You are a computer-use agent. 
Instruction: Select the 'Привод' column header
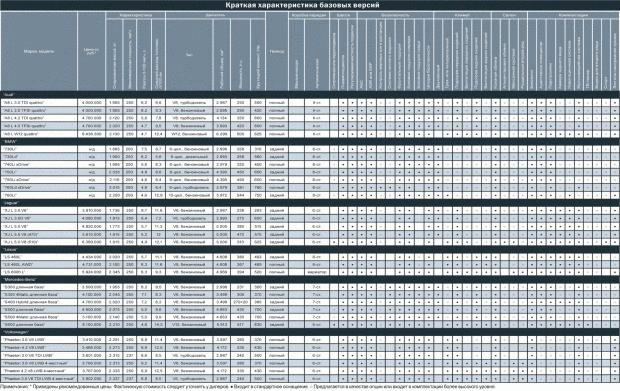[x=277, y=51]
